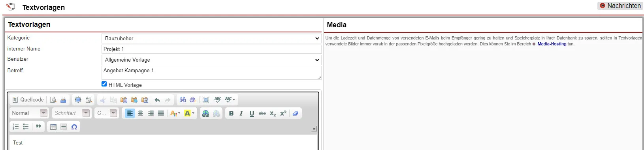Follow the Media-Hosting link
This screenshot has height=150, width=644.
(x=552, y=44)
